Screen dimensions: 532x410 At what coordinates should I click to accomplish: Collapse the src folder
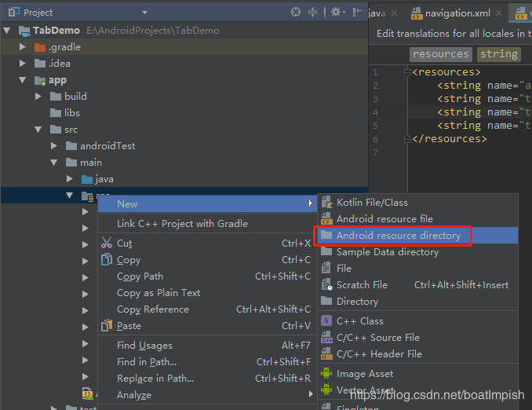click(38, 130)
